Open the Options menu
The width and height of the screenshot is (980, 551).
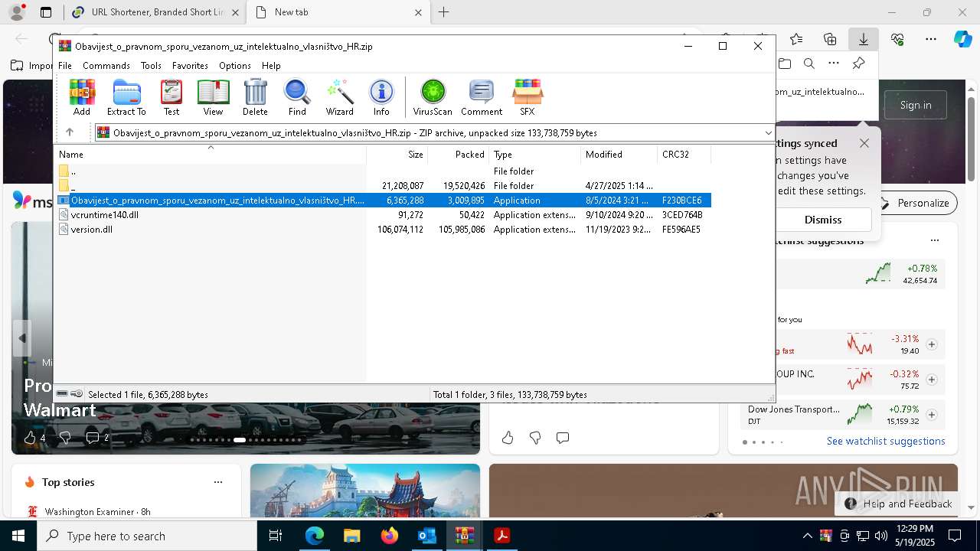(x=235, y=66)
